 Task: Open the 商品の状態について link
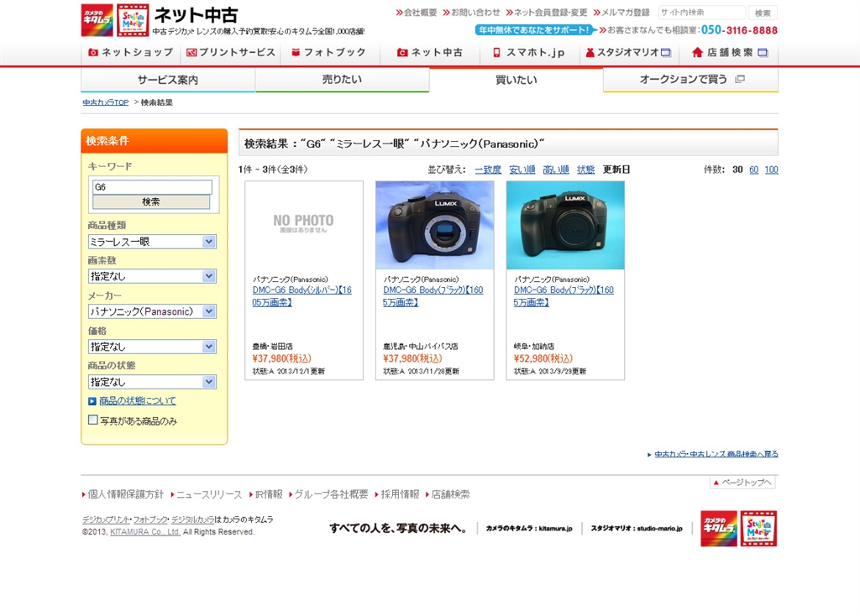138,401
